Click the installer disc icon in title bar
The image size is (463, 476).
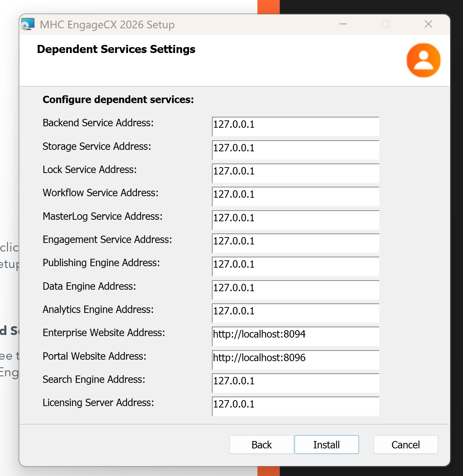(28, 24)
